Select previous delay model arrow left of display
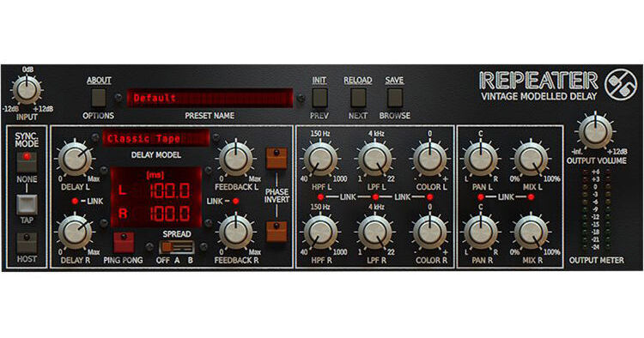 [95, 137]
